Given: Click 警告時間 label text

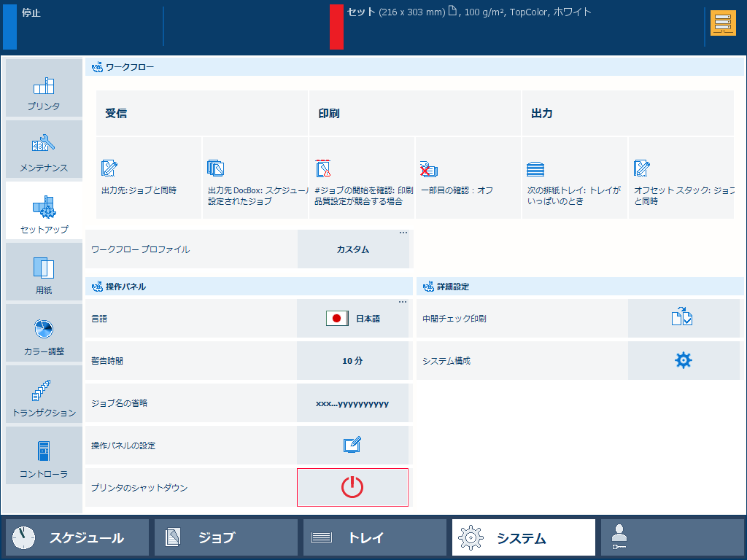Looking at the screenshot, I should pos(107,360).
